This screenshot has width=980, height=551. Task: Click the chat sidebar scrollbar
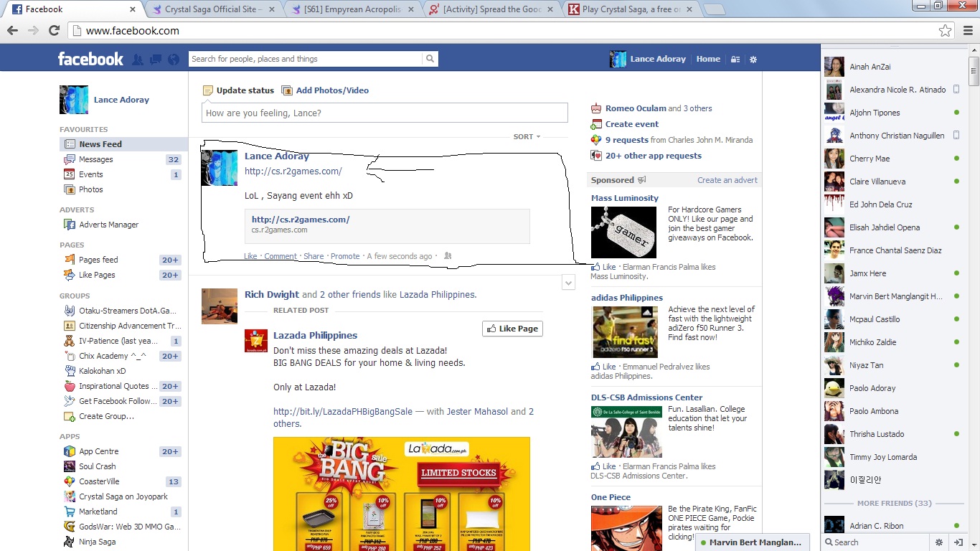point(974,70)
